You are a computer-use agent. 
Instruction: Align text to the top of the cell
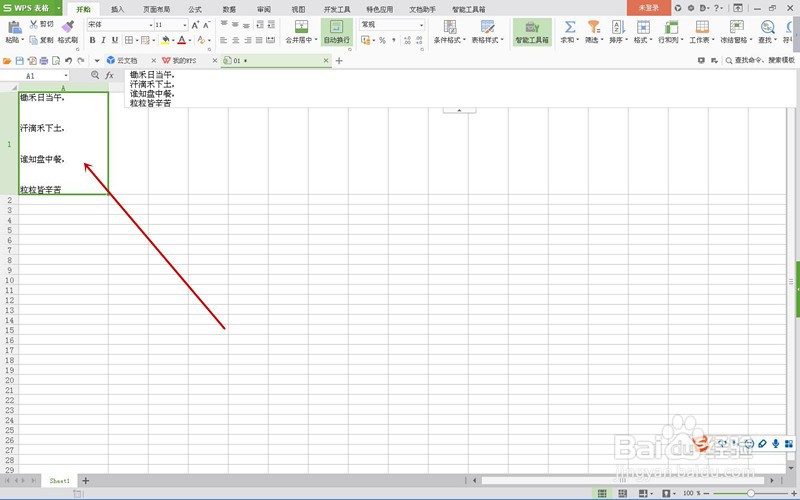[x=224, y=24]
